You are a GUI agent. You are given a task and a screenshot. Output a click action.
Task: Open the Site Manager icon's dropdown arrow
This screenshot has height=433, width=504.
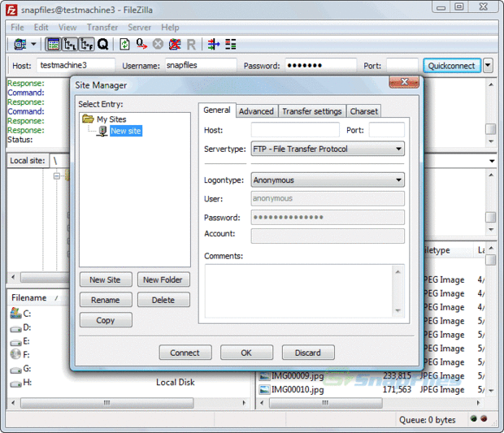pyautogui.click(x=33, y=44)
